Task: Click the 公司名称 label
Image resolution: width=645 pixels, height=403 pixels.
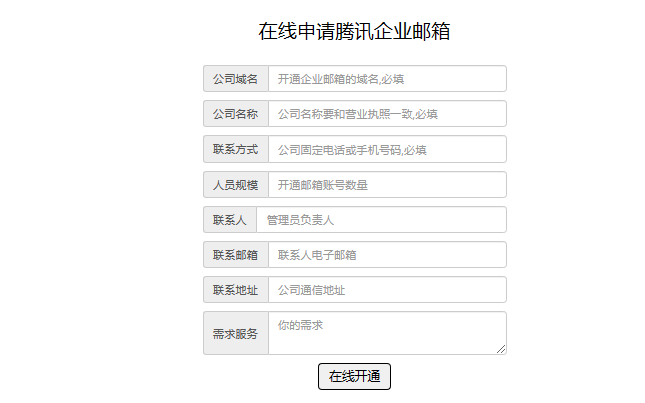Action: pyautogui.click(x=236, y=114)
